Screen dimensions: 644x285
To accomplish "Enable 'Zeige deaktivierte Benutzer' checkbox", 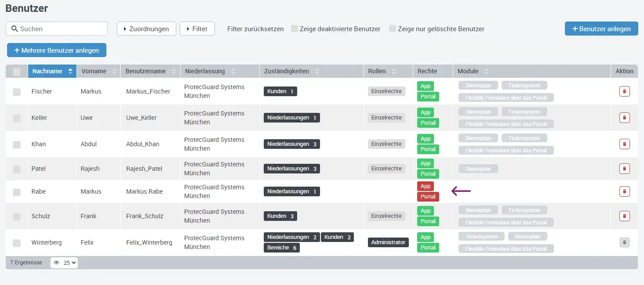I will coord(294,29).
